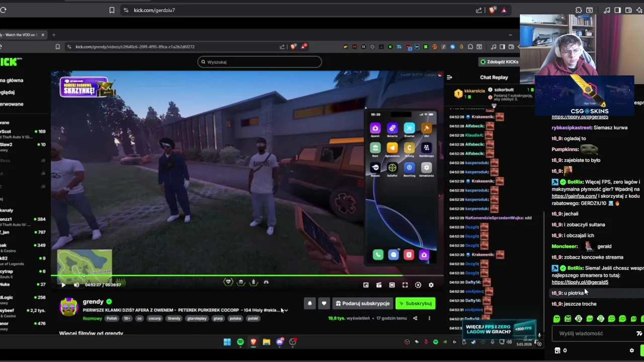Open VOD player settings gear
The height and width of the screenshot is (362, 644).
pos(431,285)
